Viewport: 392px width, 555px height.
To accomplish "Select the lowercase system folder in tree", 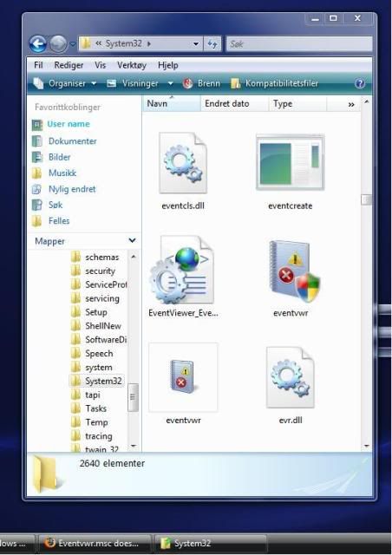I will [x=92, y=368].
